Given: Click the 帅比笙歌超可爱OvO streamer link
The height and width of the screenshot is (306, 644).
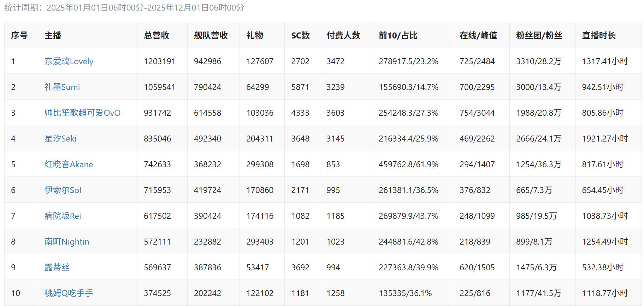Looking at the screenshot, I should 82,113.
